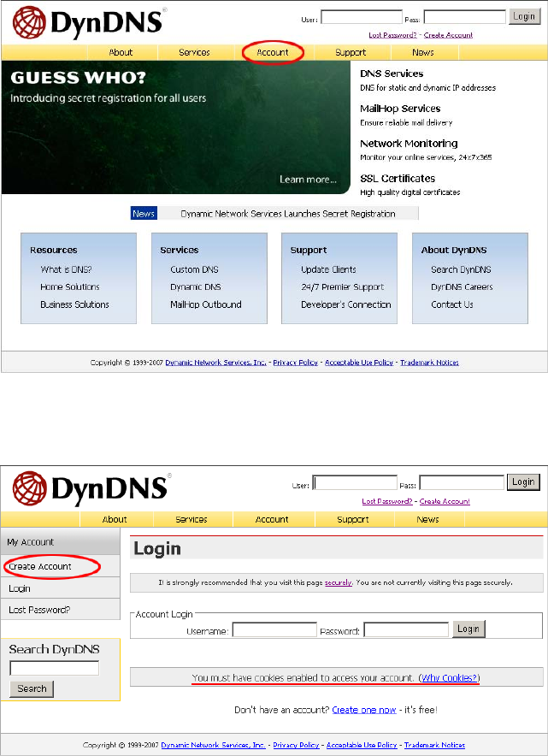
Task: Open the Services menu on the top page
Action: [194, 52]
